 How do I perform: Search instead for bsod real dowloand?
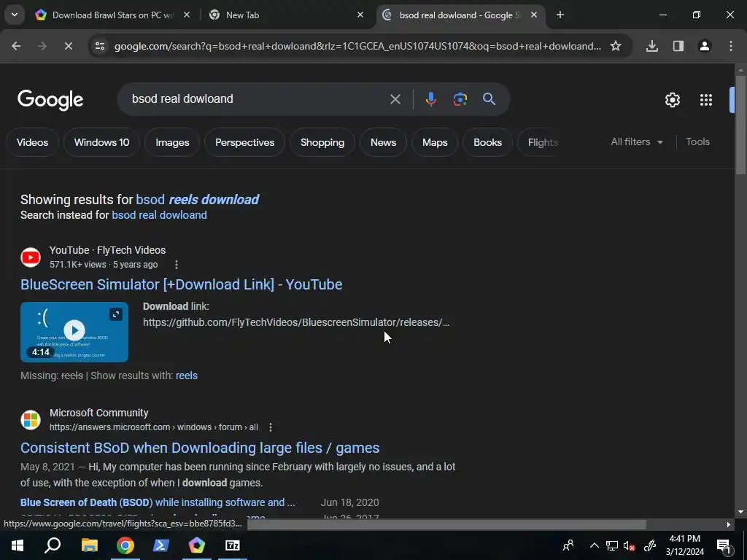coord(159,215)
